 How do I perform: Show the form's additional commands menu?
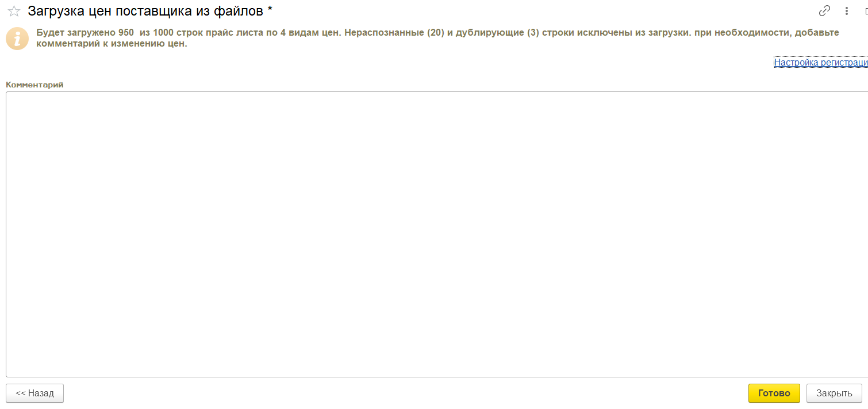pos(846,11)
